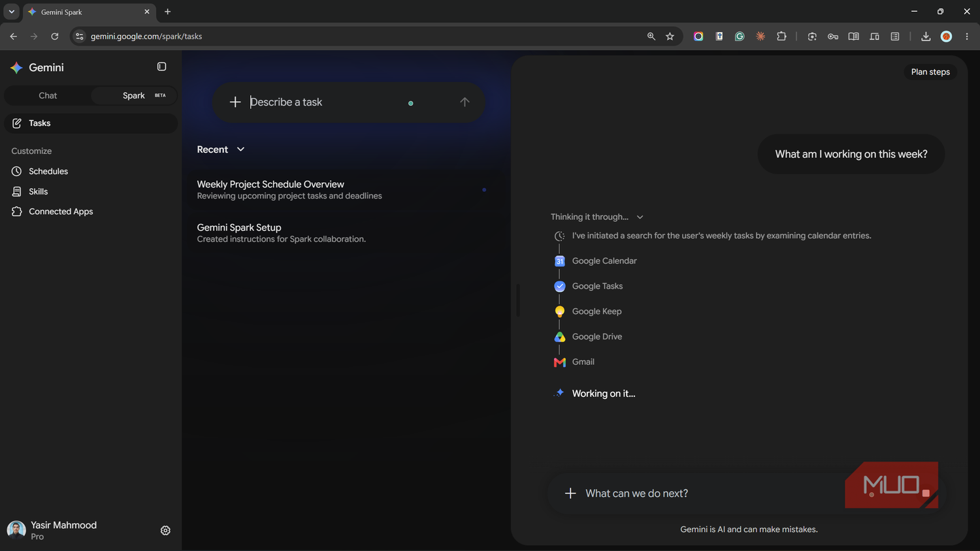Click the Google Calendar icon
This screenshot has width=980, height=551.
pyautogui.click(x=560, y=261)
